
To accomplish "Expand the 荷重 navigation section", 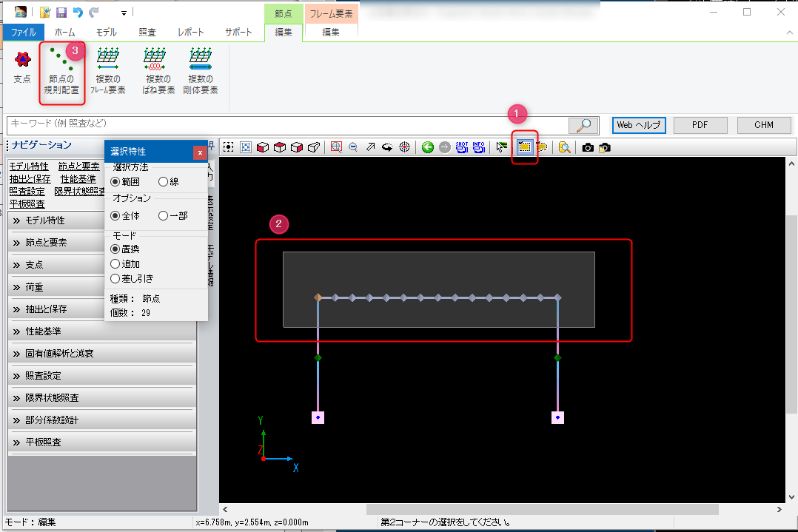I will (102, 287).
